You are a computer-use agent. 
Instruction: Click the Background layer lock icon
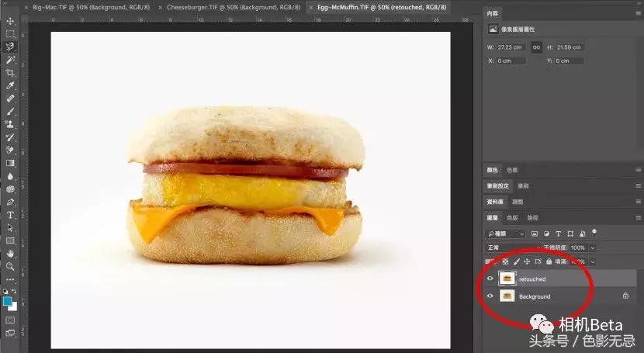coord(625,296)
